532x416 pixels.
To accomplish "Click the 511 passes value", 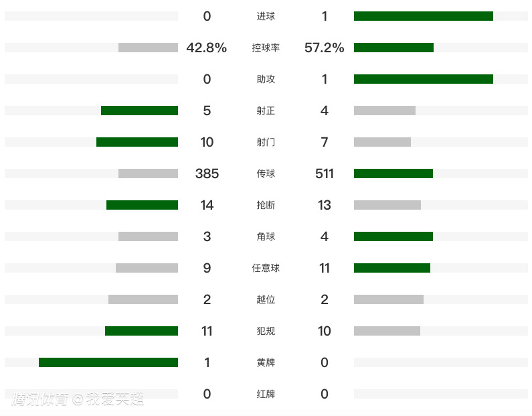I will 325,174.
